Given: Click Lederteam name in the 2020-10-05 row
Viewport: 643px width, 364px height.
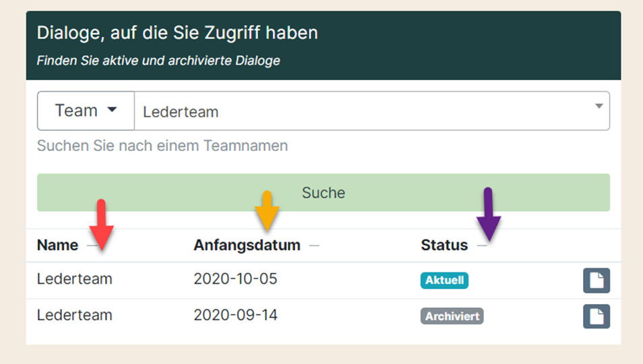Looking at the screenshot, I should (x=75, y=279).
